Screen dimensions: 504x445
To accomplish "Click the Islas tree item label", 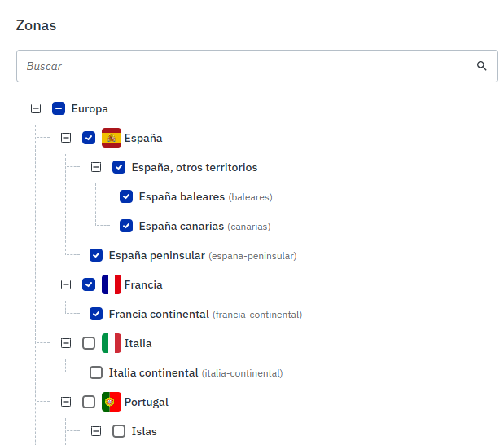I will 144,431.
